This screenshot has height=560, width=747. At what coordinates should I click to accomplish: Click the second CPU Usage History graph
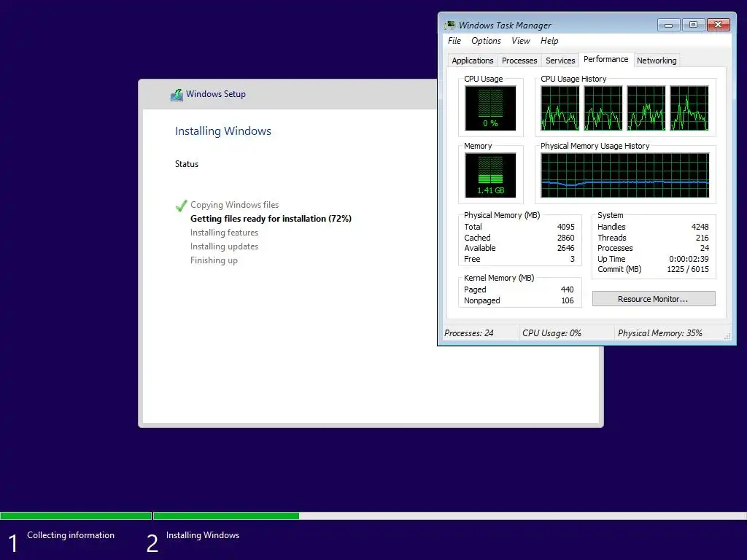point(603,108)
